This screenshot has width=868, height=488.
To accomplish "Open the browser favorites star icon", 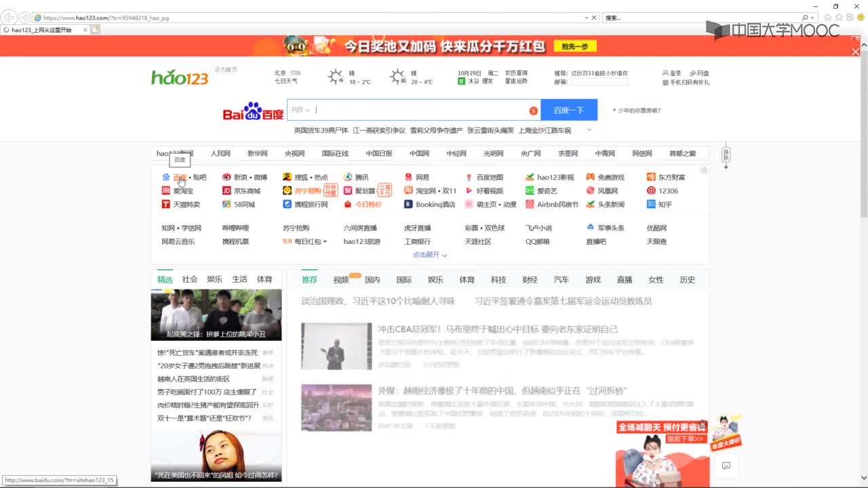I will click(838, 18).
